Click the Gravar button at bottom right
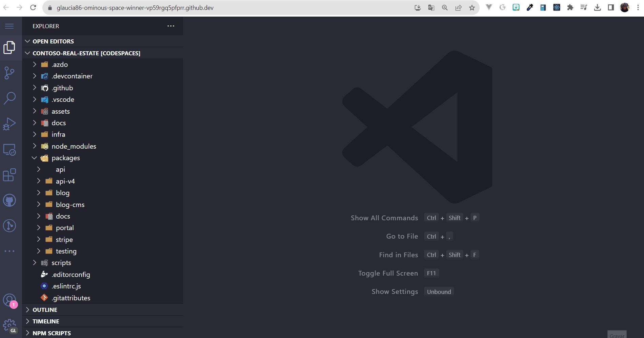 [x=617, y=335]
